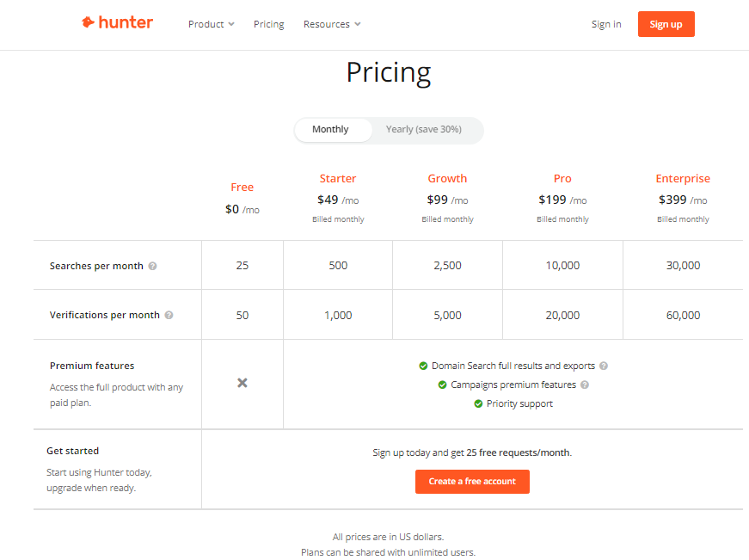Click the Premium features label
749x560 pixels.
[92, 366]
